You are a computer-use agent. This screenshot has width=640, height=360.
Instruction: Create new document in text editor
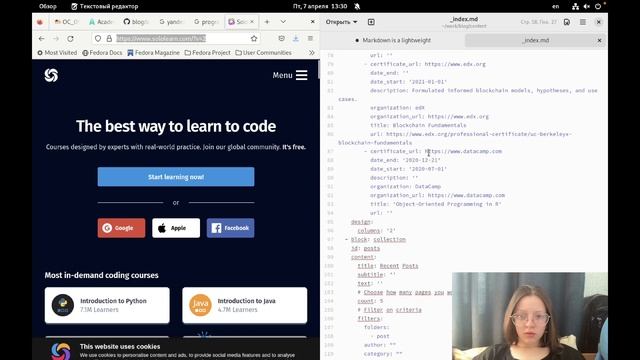pyautogui.click(x=371, y=22)
